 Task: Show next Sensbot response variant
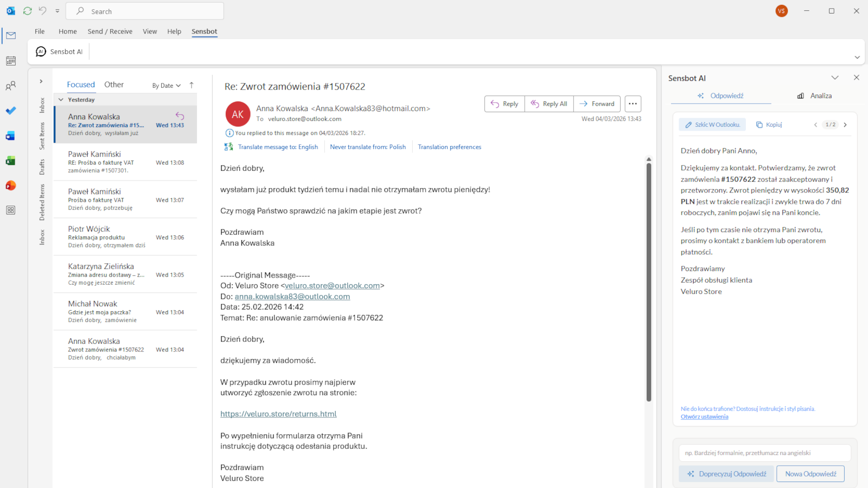(845, 125)
